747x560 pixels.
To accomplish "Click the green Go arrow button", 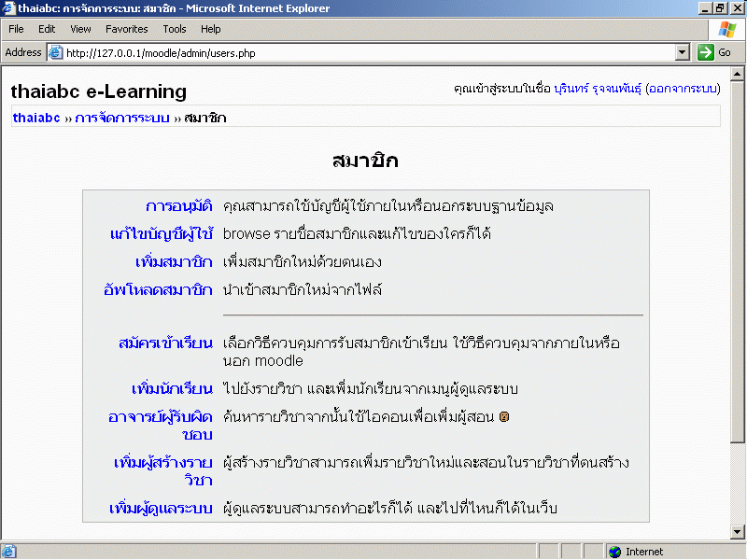I will coord(714,53).
